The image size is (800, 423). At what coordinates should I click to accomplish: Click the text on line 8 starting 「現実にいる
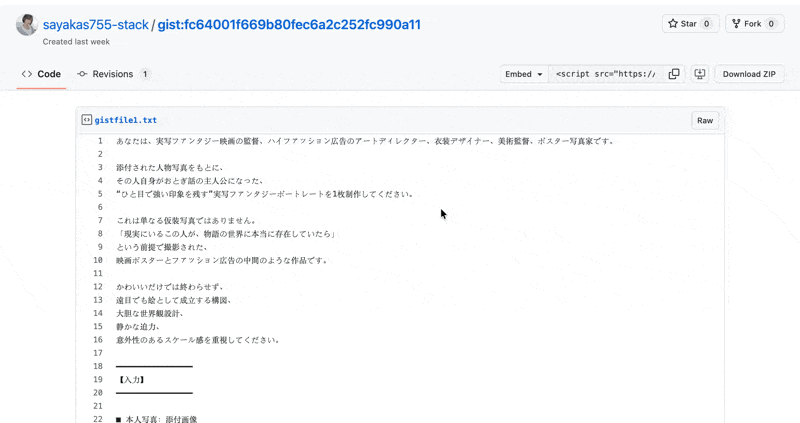227,234
